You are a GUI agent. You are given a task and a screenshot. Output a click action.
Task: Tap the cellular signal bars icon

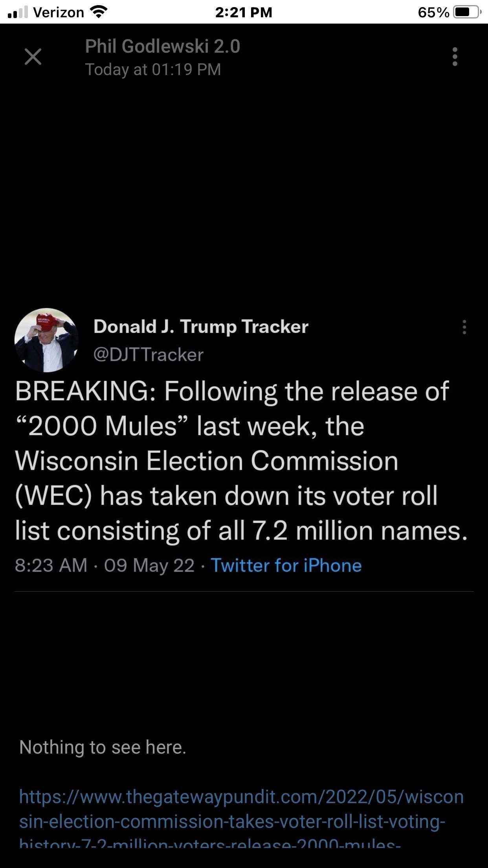click(x=18, y=12)
